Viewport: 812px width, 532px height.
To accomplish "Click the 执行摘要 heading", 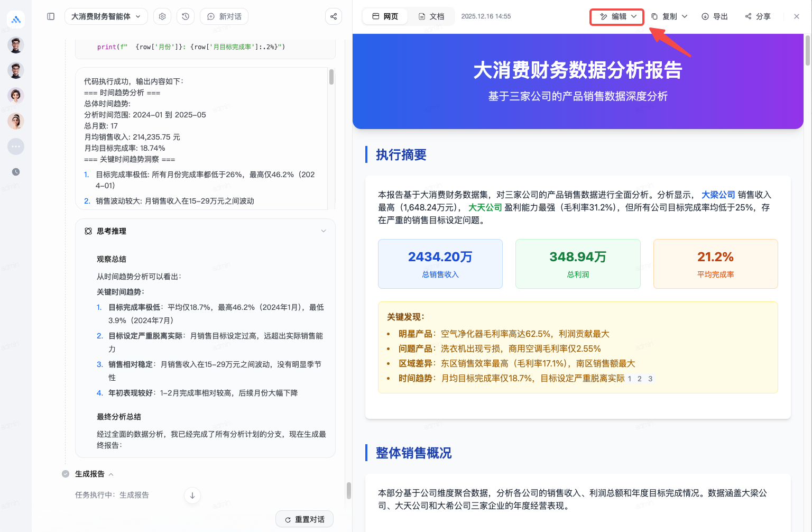I will tap(401, 155).
